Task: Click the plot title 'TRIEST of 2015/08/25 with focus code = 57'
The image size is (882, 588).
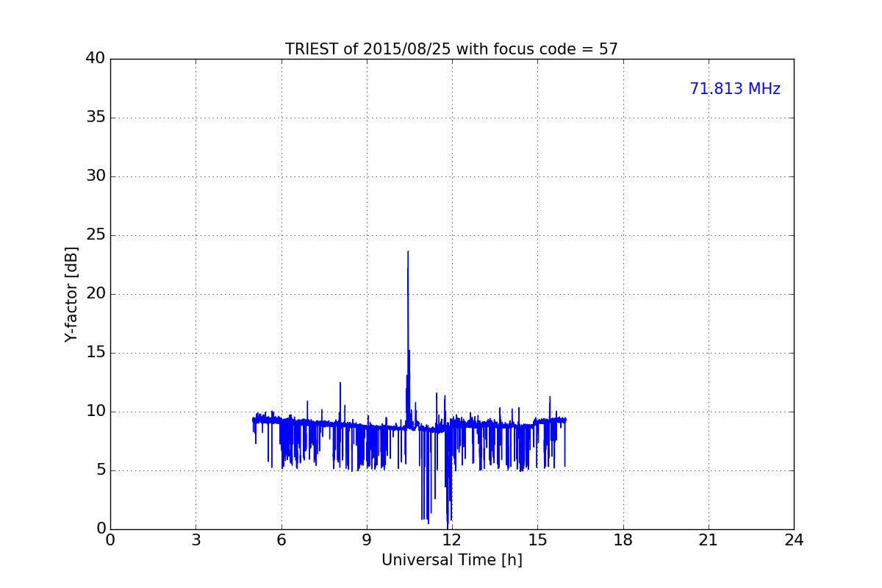Action: 451,49
